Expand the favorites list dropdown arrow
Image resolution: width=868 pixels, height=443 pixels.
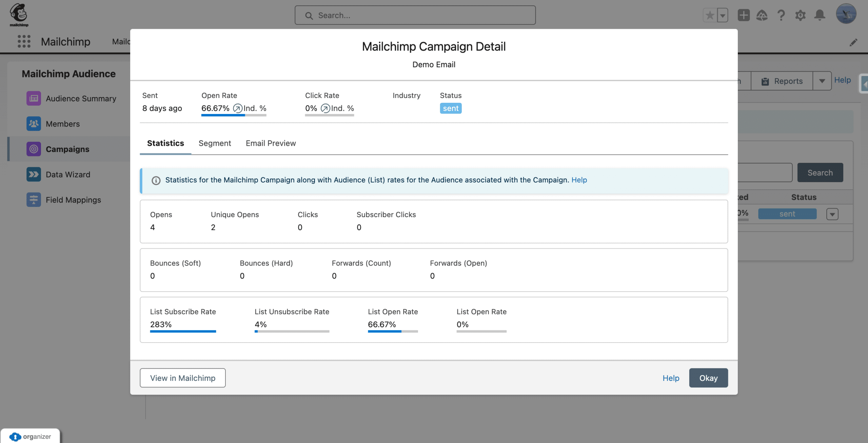pyautogui.click(x=723, y=15)
